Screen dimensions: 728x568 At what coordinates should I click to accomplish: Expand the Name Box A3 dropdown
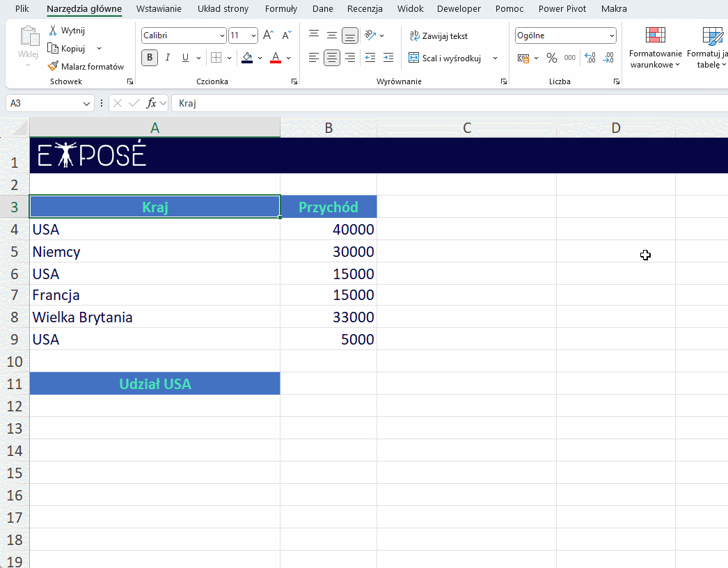pos(86,103)
